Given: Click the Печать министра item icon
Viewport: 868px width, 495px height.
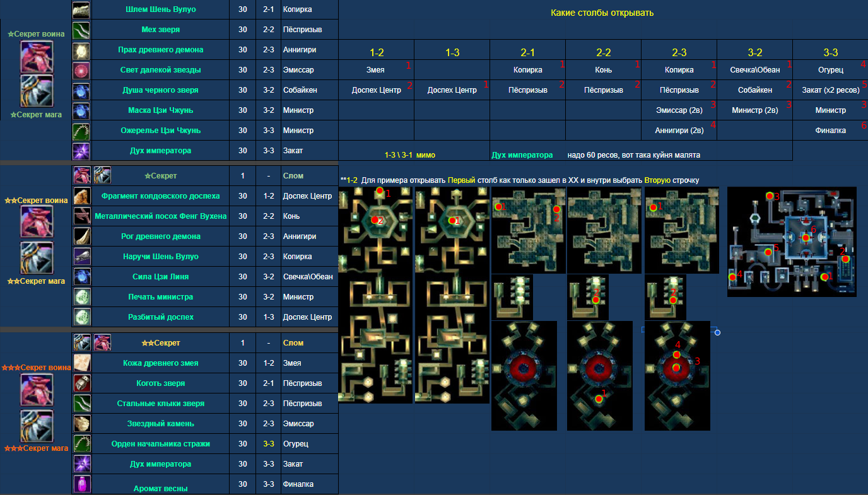Looking at the screenshot, I should (x=81, y=297).
